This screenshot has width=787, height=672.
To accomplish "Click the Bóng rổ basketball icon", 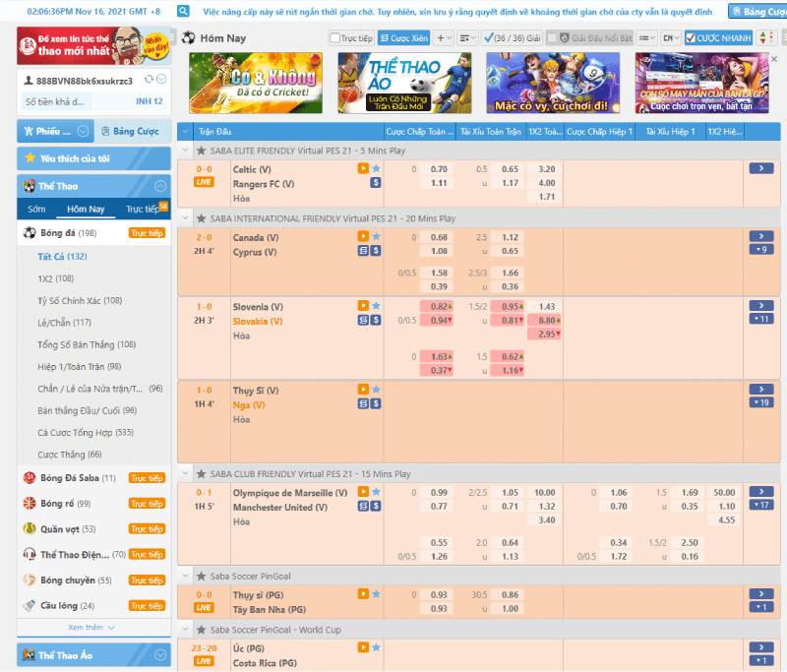I will [x=30, y=503].
